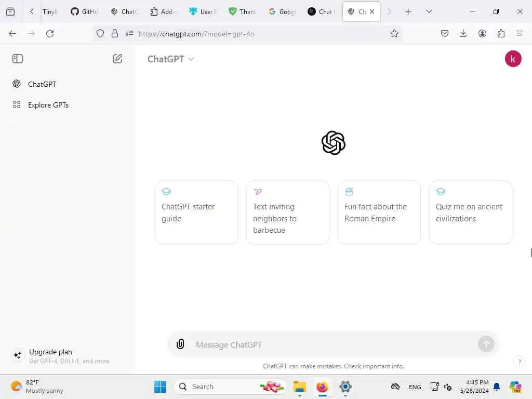The image size is (532, 399).
Task: Switch to the User P tab
Action: pos(203,11)
